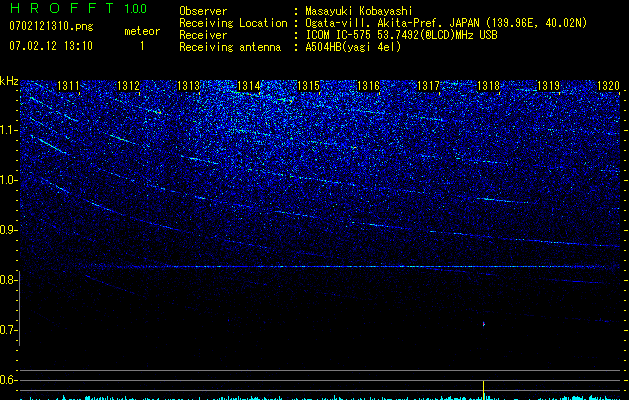The height and width of the screenshot is (400, 629).
Task: Click the HROFFT 1.0.0 title text
Action: pyautogui.click(x=78, y=8)
